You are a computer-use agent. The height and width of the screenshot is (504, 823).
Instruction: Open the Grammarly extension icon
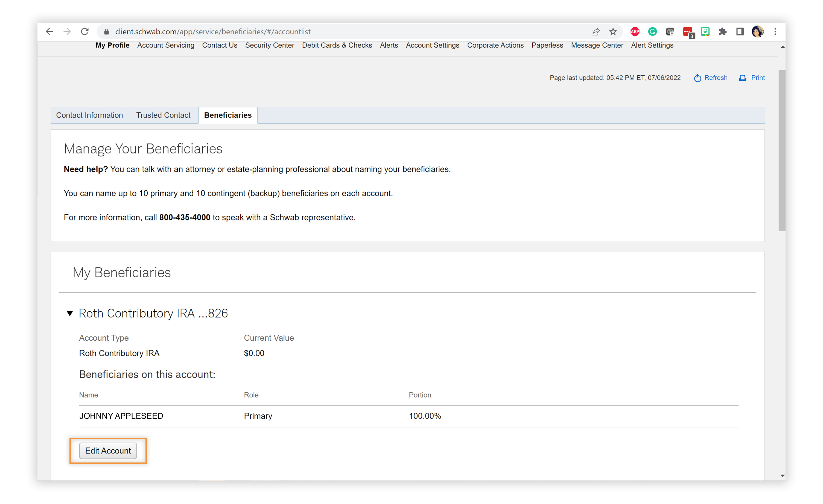tap(652, 32)
